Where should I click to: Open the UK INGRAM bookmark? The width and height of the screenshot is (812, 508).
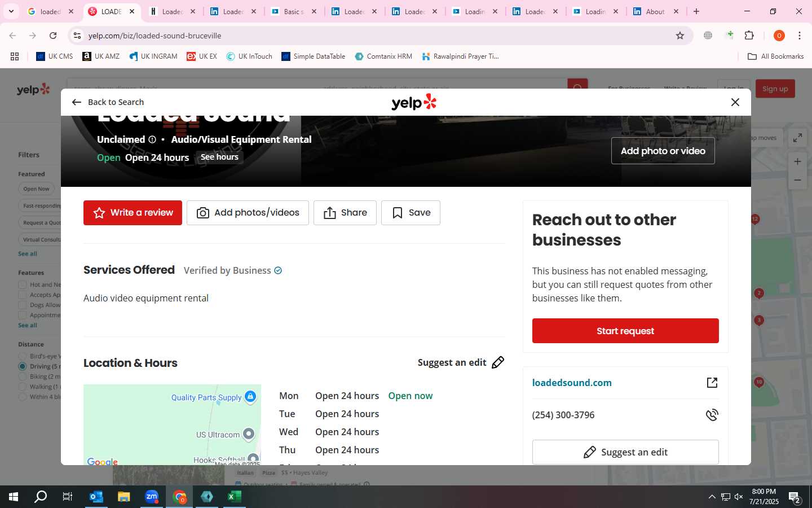[153, 56]
